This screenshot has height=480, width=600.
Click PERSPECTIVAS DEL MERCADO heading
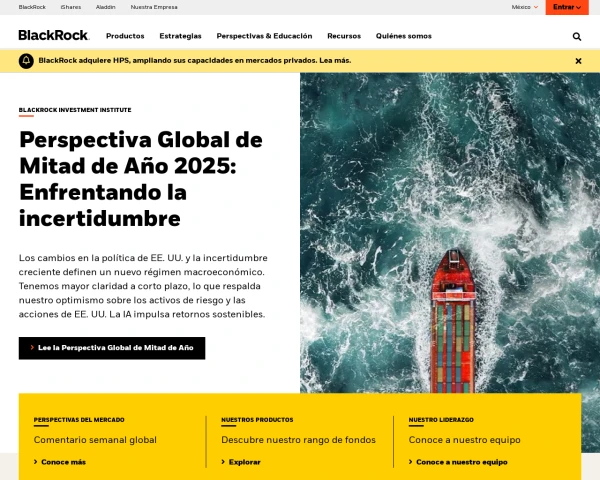(x=79, y=420)
